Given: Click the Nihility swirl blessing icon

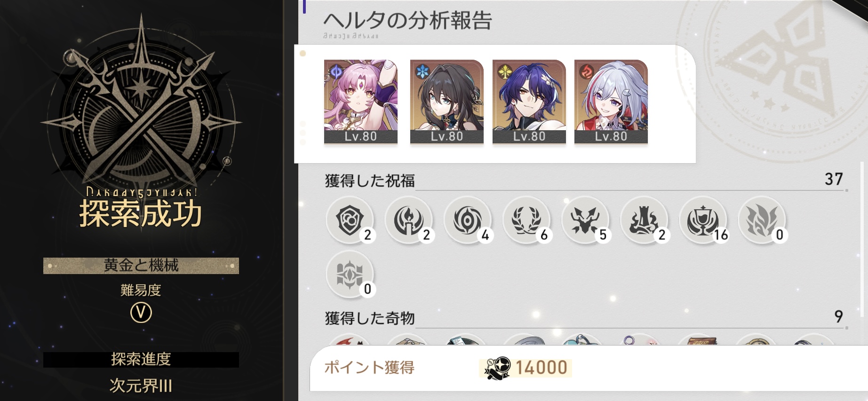Looking at the screenshot, I should pyautogui.click(x=467, y=220).
